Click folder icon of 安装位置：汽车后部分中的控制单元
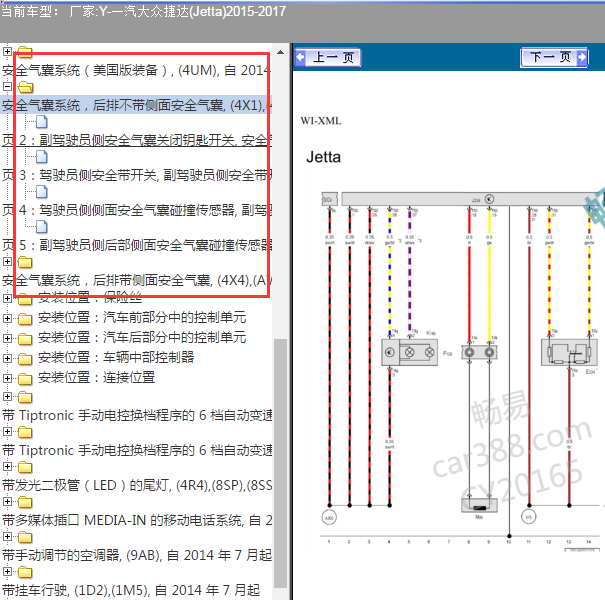This screenshot has width=605, height=600. pyautogui.click(x=25, y=339)
